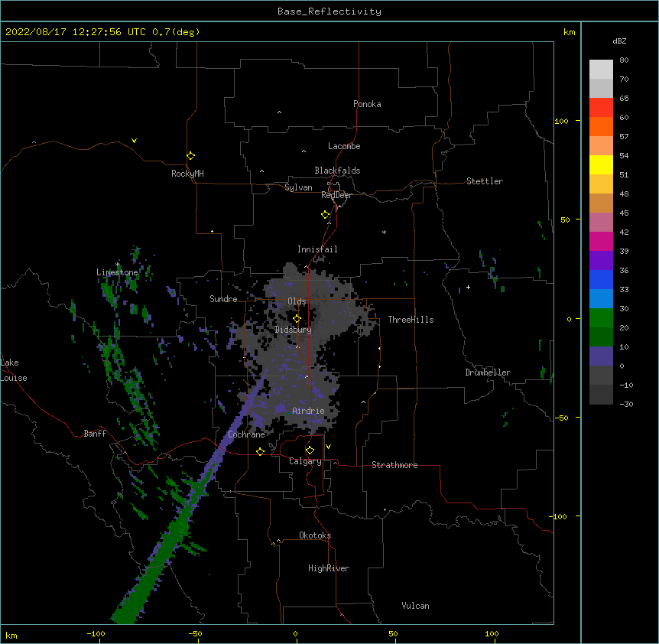Click the white asterisk above Limestone label

pyautogui.click(x=118, y=265)
